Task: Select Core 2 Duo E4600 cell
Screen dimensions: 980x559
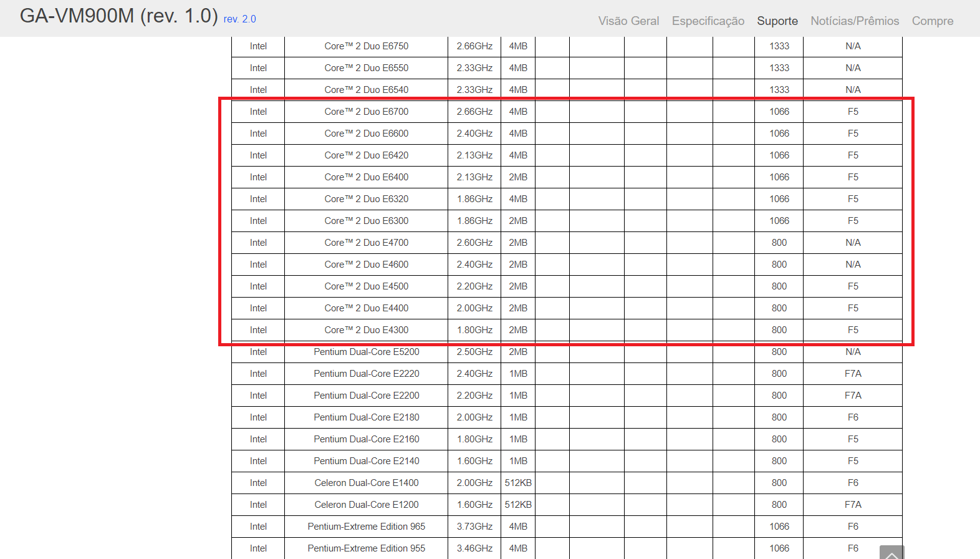Action: [x=367, y=265]
